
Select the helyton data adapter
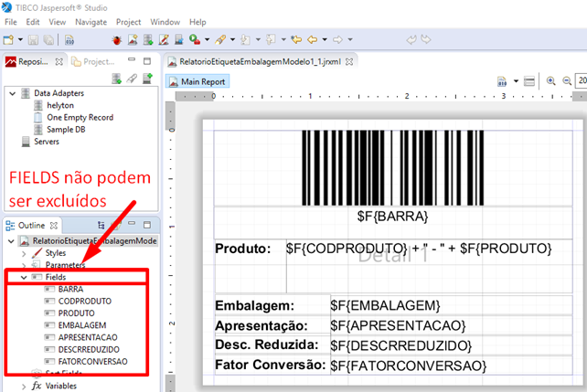[60, 105]
